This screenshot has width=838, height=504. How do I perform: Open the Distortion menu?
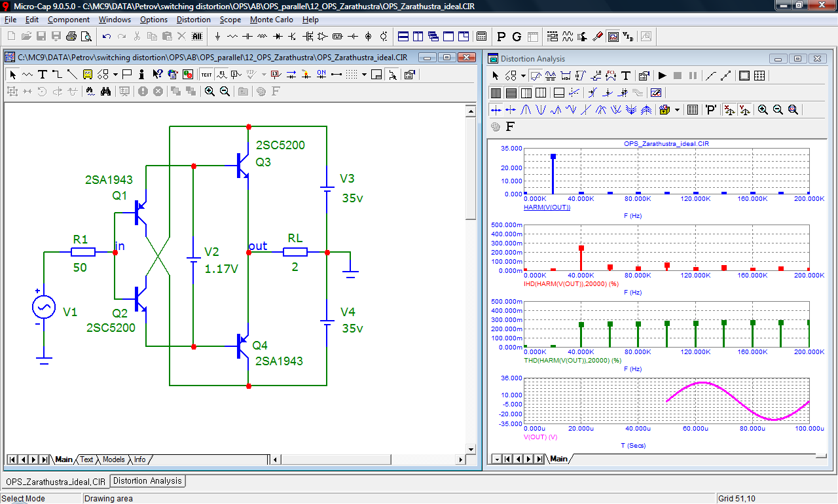point(194,20)
